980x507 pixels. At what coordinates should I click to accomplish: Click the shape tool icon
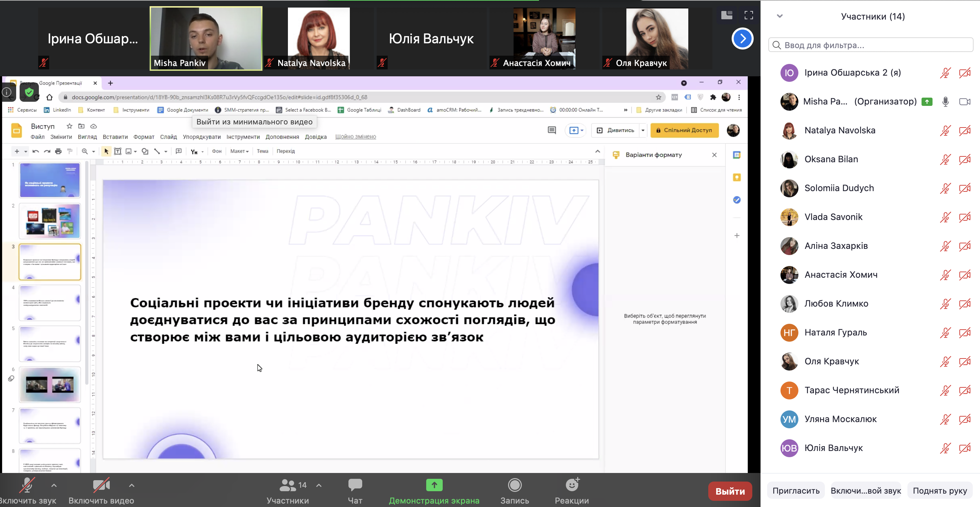pyautogui.click(x=145, y=151)
